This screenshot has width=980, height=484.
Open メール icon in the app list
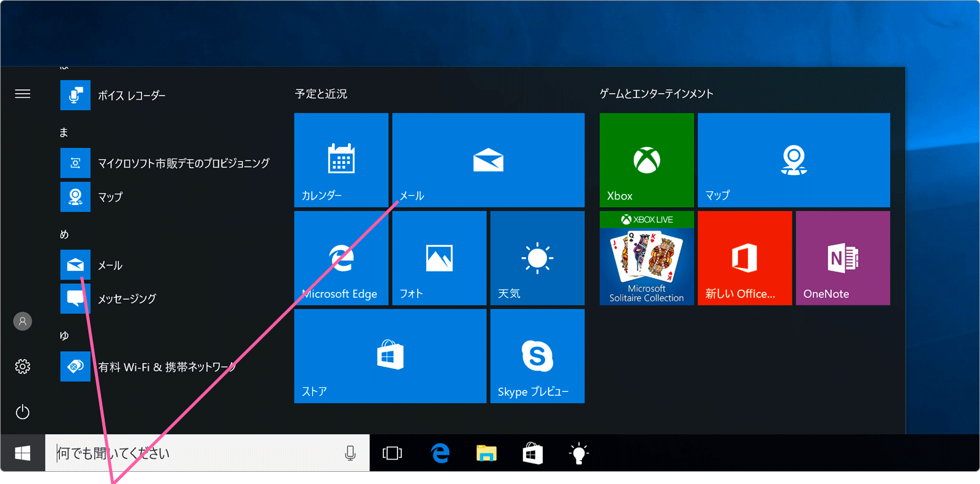(x=75, y=264)
